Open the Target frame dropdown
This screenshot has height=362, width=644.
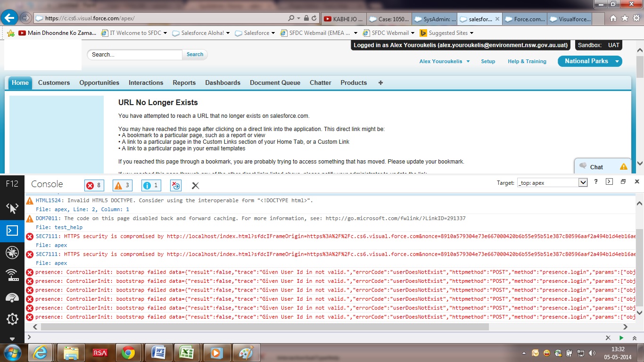583,182
